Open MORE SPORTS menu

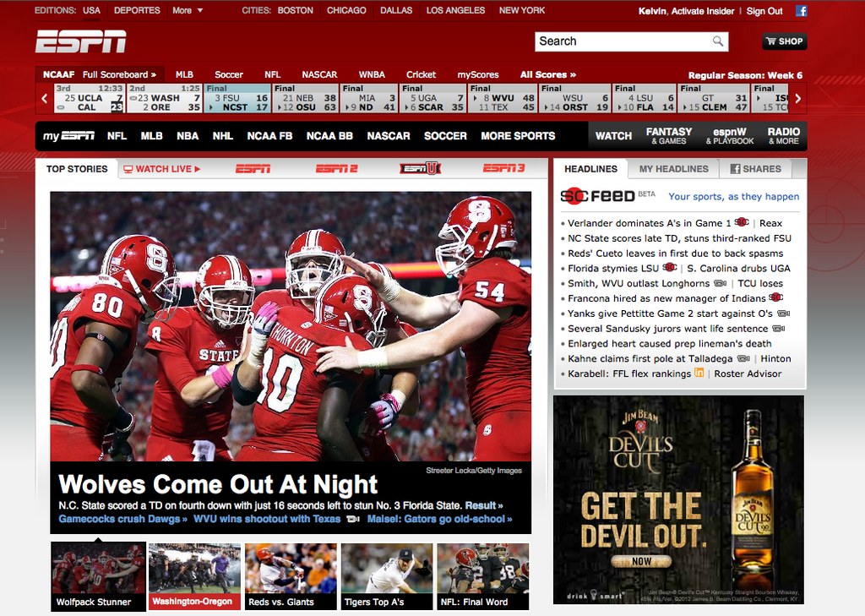(x=518, y=136)
